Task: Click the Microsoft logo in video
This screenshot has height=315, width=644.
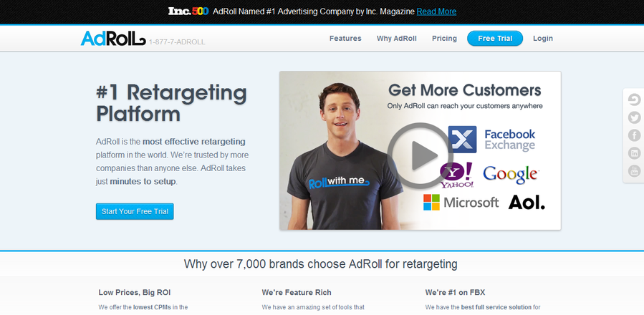Action: click(461, 202)
